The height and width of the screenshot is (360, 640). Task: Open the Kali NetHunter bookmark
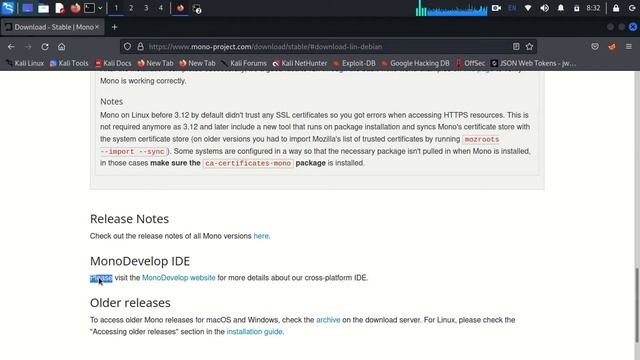[300, 63]
